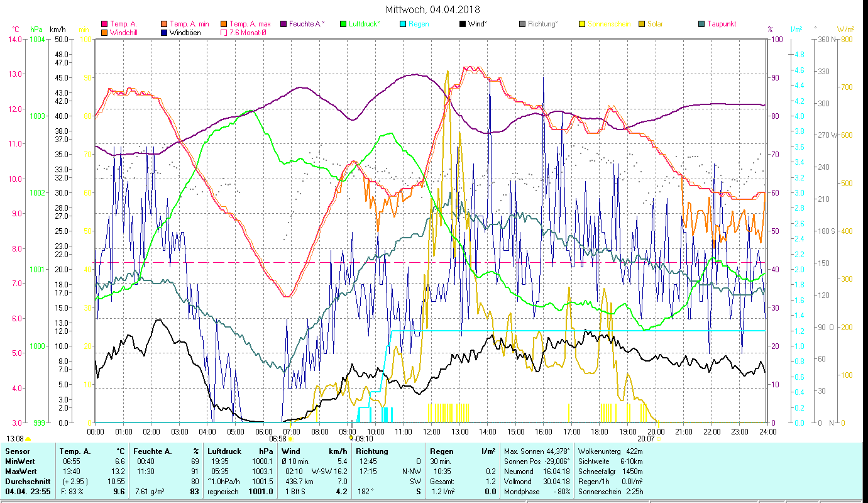Click the 'Gesamt:' rain total label

point(442,482)
